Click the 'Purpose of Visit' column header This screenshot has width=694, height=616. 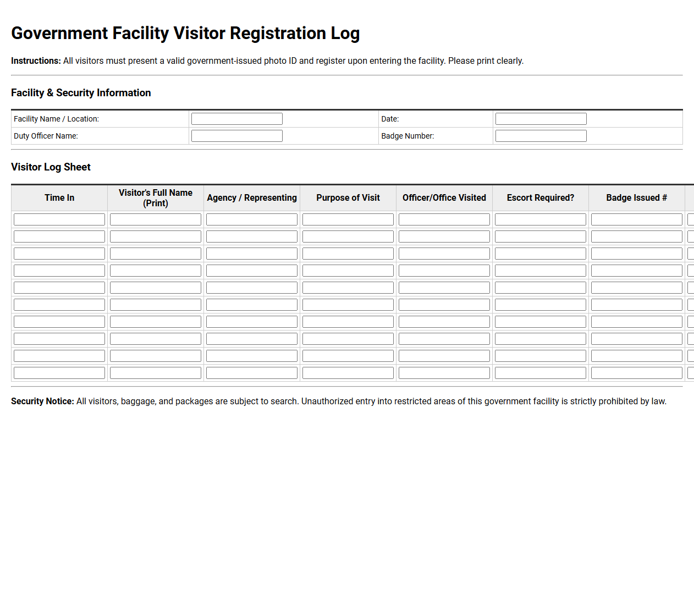[x=348, y=198]
